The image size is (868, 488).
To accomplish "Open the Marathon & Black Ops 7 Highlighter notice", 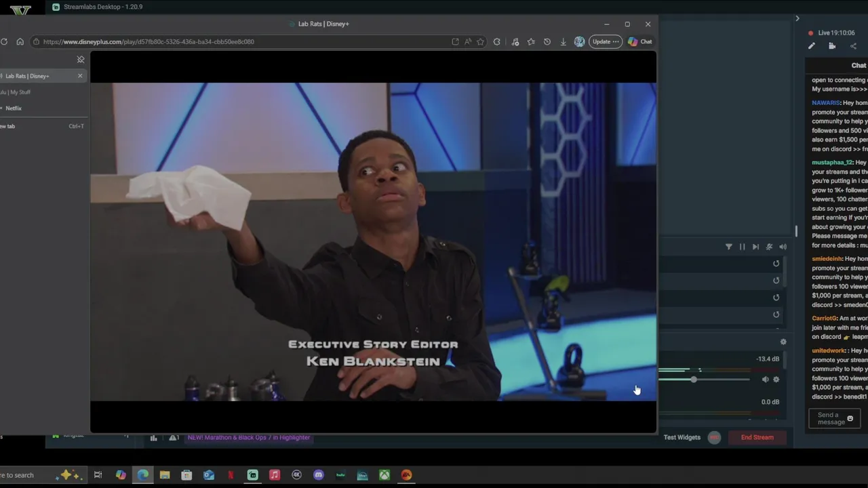I will point(249,437).
